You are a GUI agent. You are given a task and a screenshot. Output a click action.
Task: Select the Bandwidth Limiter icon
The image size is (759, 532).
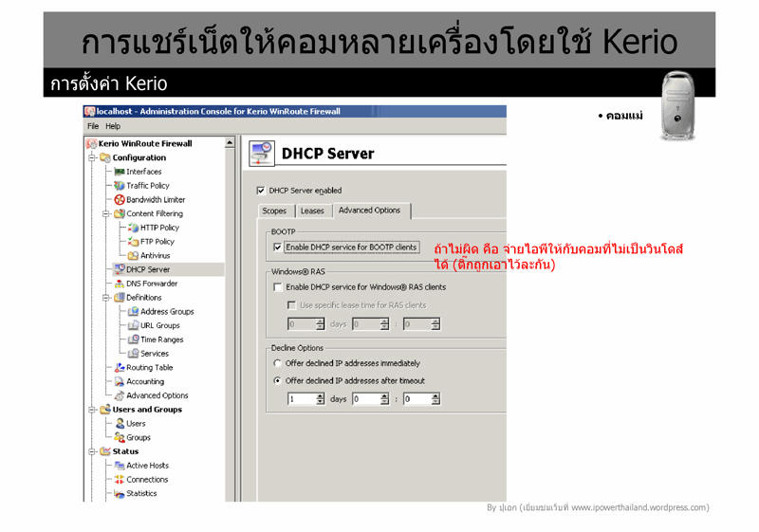pyautogui.click(x=120, y=200)
